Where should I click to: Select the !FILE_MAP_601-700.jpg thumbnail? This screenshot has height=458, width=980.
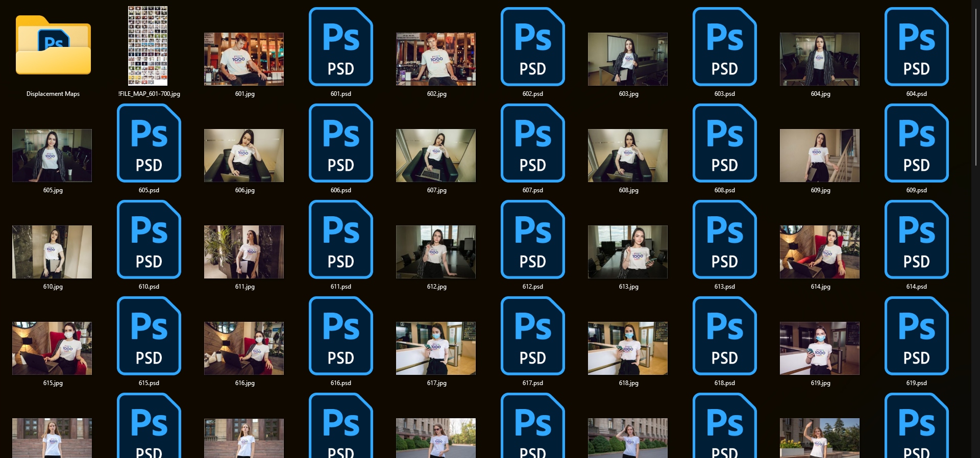pyautogui.click(x=148, y=46)
